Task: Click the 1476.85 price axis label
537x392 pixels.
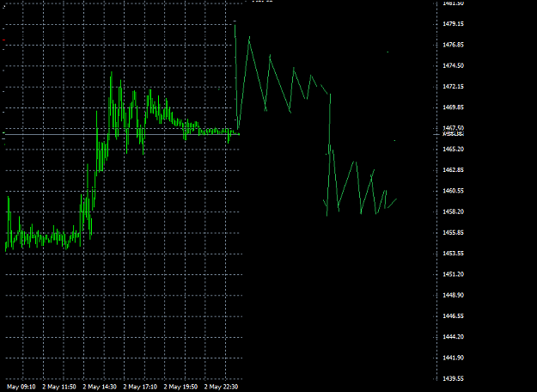Action: [x=453, y=45]
